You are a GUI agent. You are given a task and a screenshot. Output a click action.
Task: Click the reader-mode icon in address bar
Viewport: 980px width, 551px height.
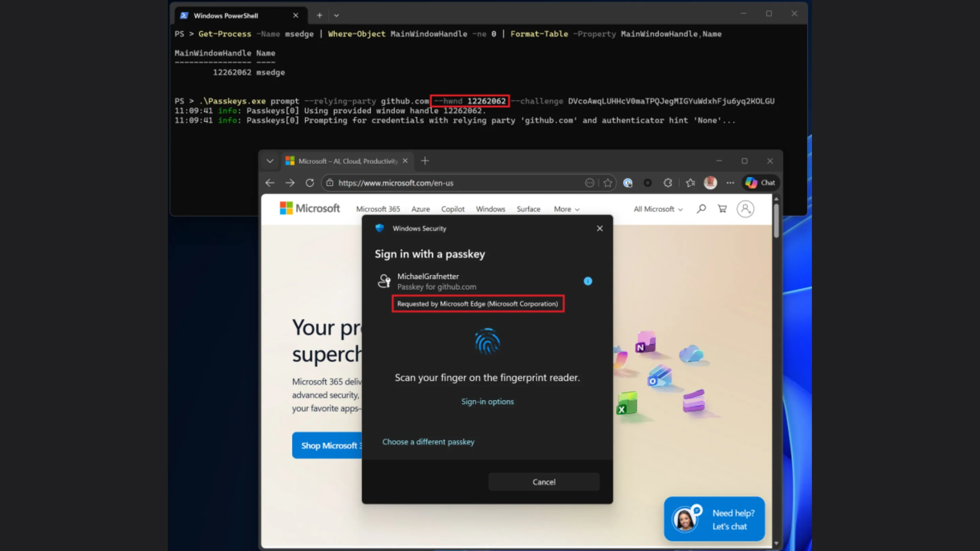[589, 183]
